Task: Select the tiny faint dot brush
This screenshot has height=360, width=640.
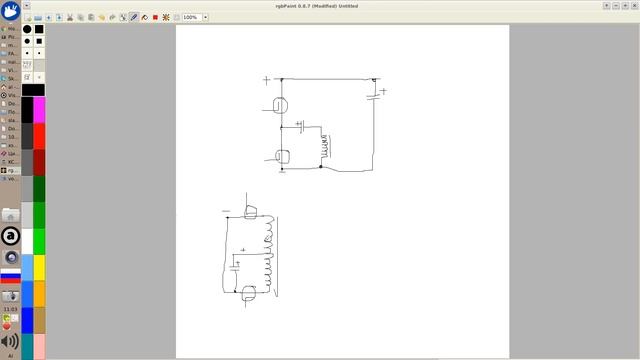Action: click(39, 77)
